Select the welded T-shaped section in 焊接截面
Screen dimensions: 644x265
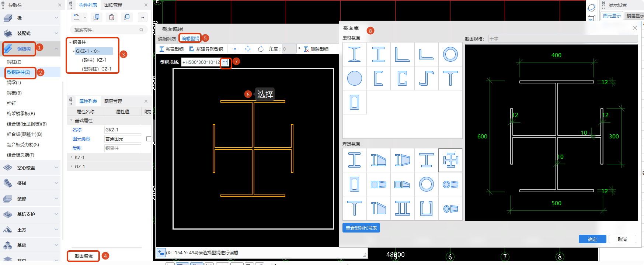(355, 208)
